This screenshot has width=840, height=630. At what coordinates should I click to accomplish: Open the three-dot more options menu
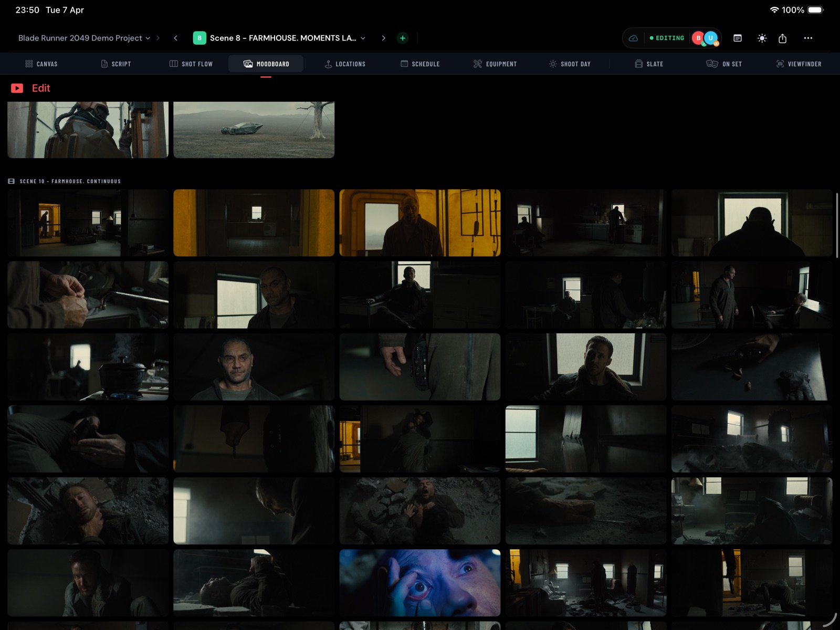pos(808,38)
